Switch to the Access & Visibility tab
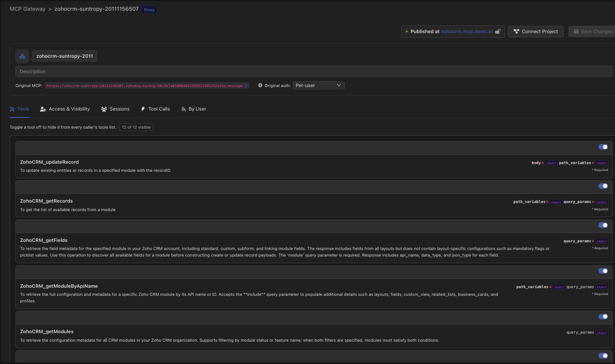Screen dimensions: 615x364 [65, 109]
